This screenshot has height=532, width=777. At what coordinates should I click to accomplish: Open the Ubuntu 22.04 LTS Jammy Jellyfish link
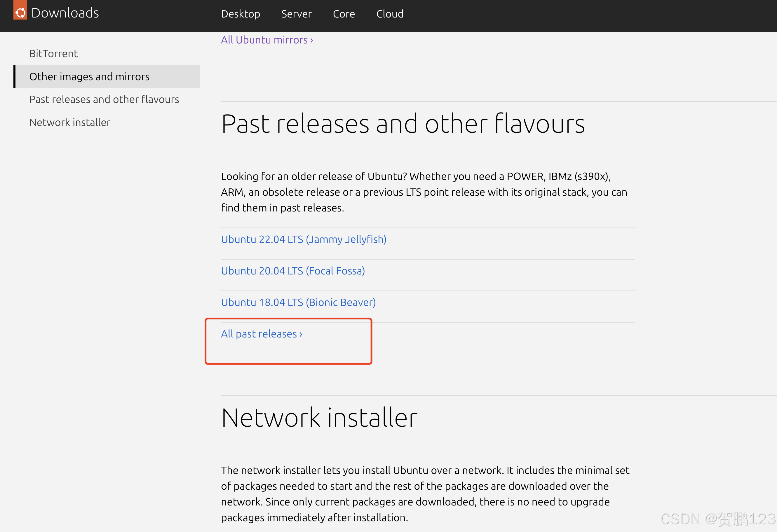[x=304, y=239]
